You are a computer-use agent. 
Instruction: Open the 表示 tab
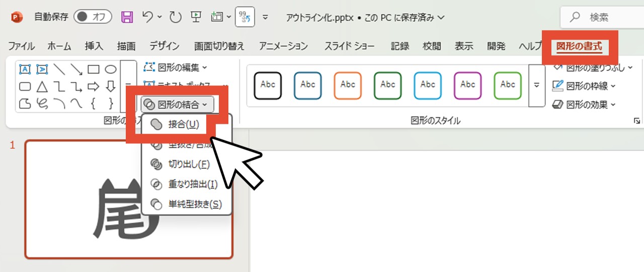pyautogui.click(x=464, y=46)
